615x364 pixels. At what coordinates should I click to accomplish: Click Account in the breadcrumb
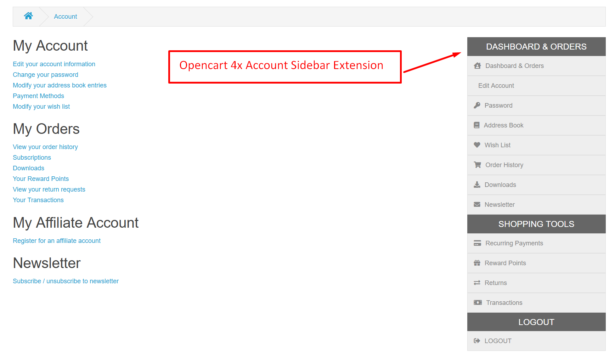(65, 17)
